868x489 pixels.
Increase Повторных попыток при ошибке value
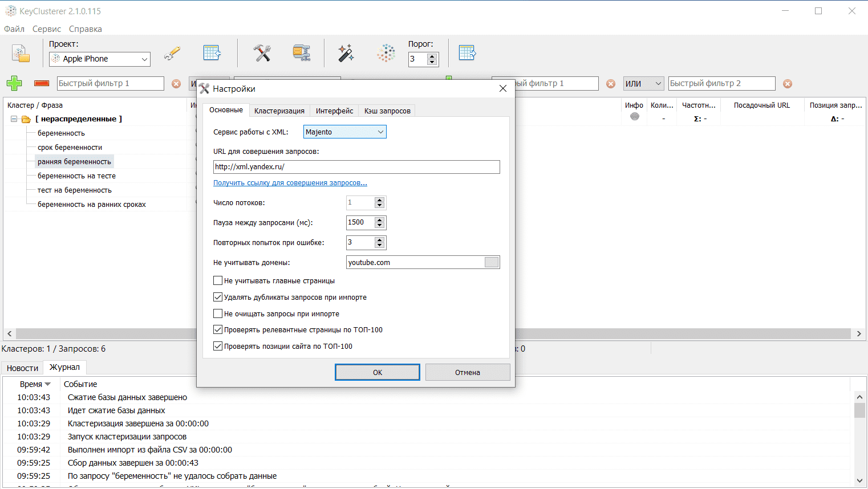tap(380, 239)
